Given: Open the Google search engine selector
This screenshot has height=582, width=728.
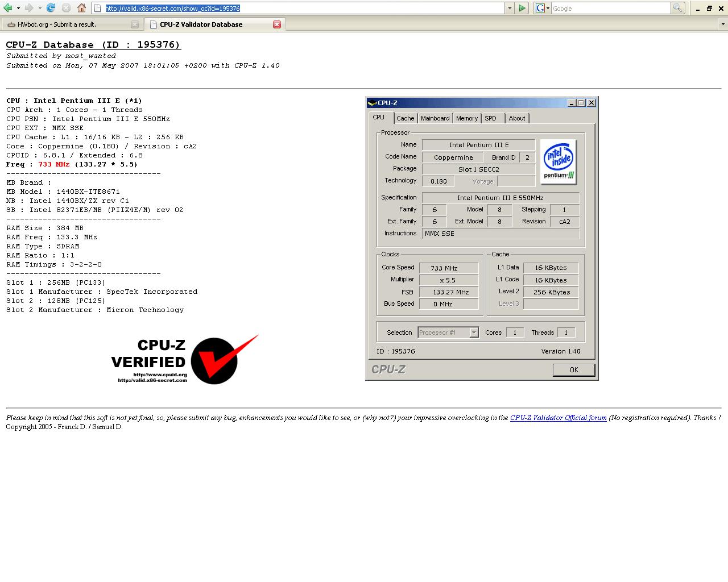Looking at the screenshot, I should [543, 8].
